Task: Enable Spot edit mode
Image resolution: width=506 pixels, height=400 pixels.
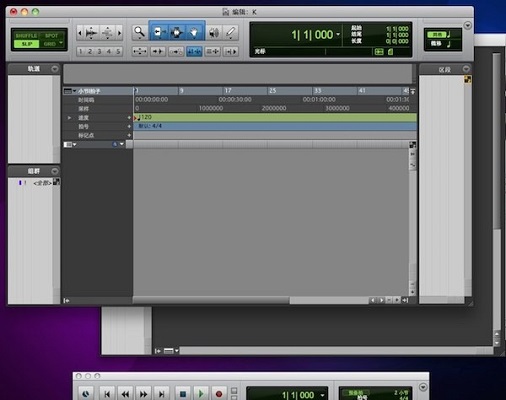Action: coord(51,36)
